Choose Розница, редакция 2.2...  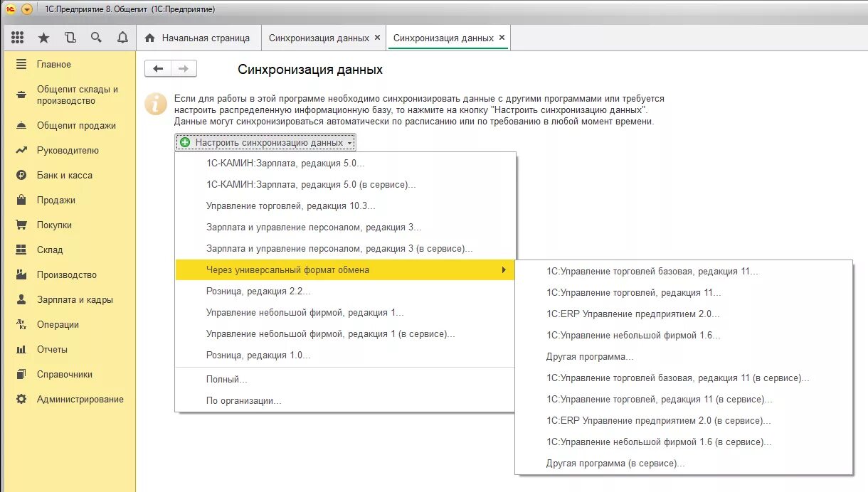[344, 291]
